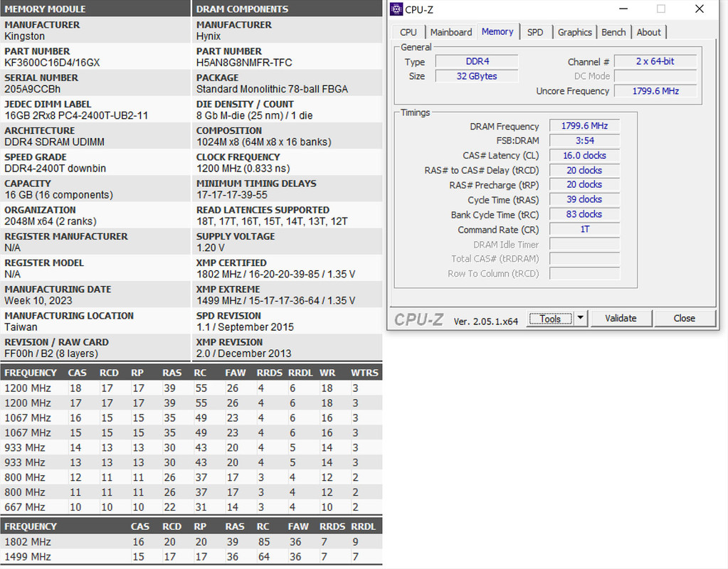Viewport: 728px width, 569px height.
Task: Click serial number 205A9CCBh
Action: tap(32, 89)
